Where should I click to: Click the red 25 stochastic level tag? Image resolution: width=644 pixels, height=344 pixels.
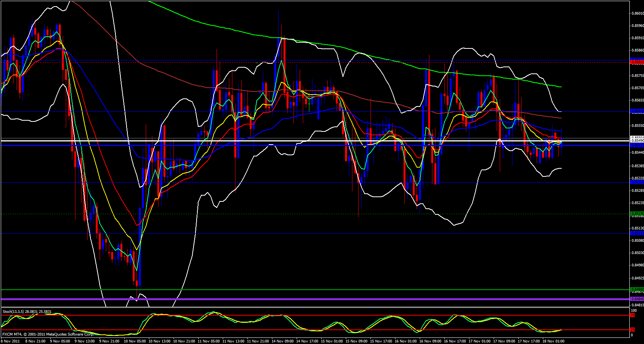[633, 330]
